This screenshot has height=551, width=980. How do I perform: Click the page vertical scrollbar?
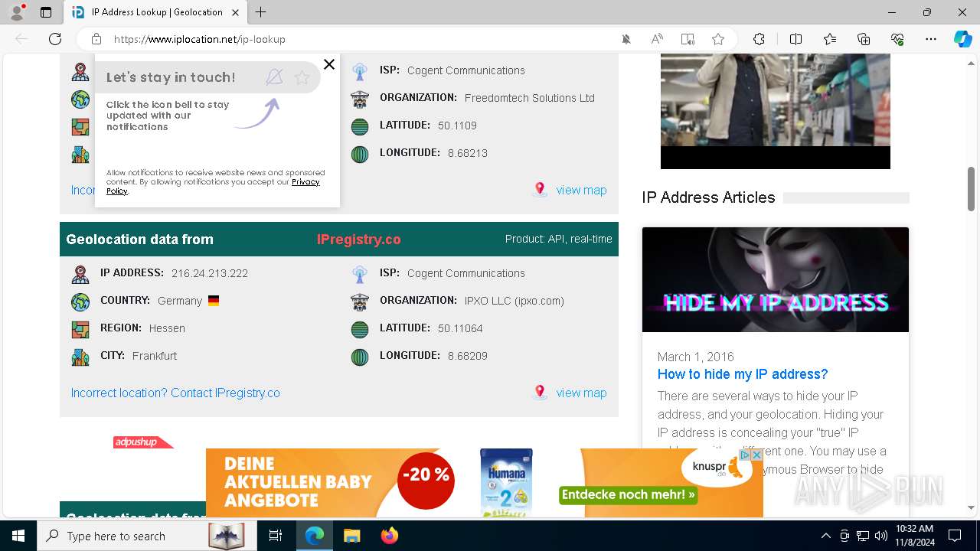coord(971,188)
